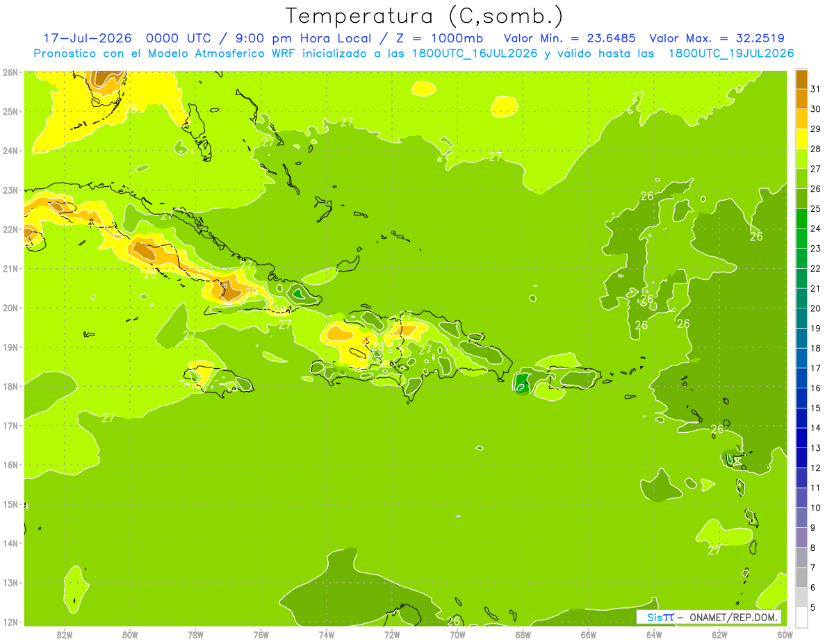Click the latitude axis label 17N
834x644 pixels.
click(x=10, y=425)
